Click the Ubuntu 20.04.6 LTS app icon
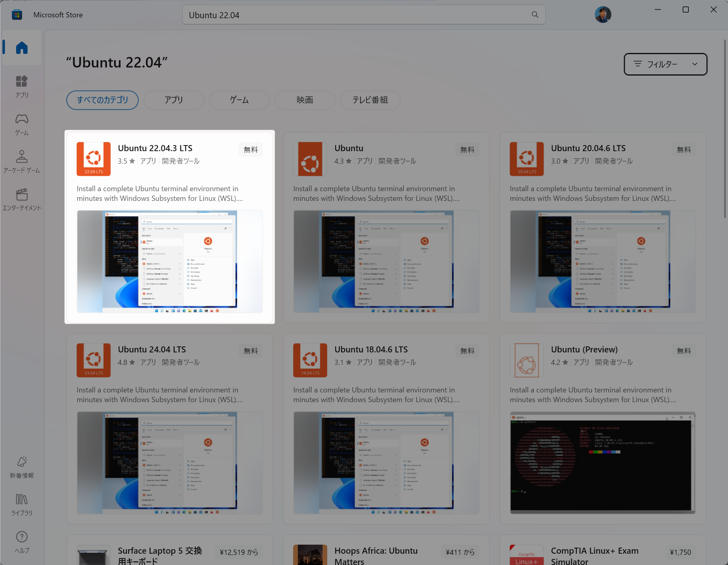This screenshot has width=728, height=565. pos(527,159)
